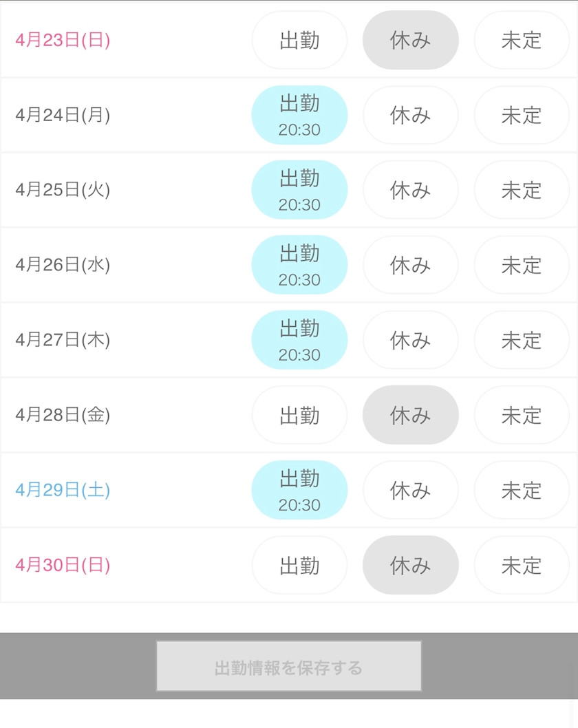The image size is (578, 728).
Task: Choose 未定 for April 24
Action: [x=522, y=116]
